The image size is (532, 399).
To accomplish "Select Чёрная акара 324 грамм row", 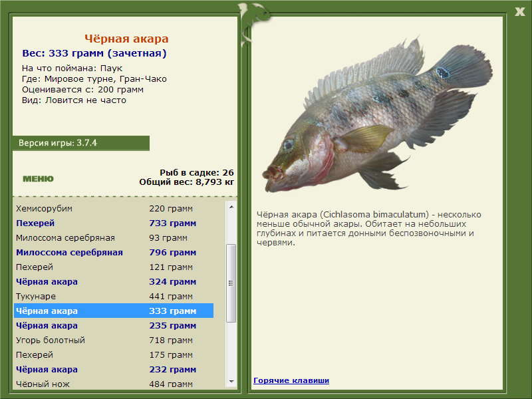I will pos(114,281).
